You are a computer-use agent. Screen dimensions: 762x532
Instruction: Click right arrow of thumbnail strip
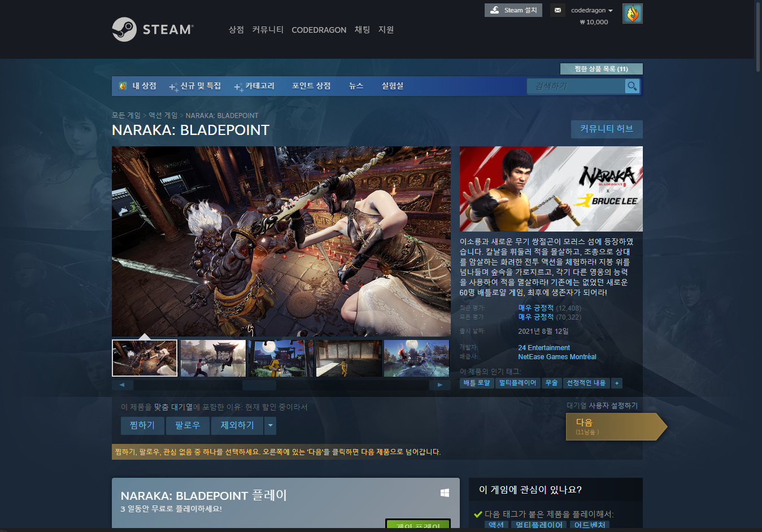click(x=440, y=385)
